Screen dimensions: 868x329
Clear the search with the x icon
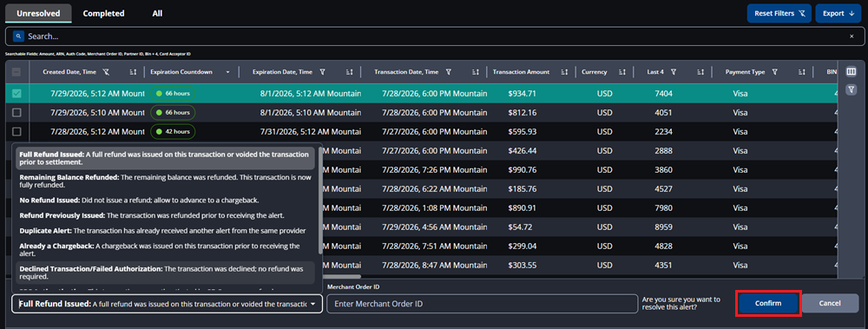click(852, 36)
